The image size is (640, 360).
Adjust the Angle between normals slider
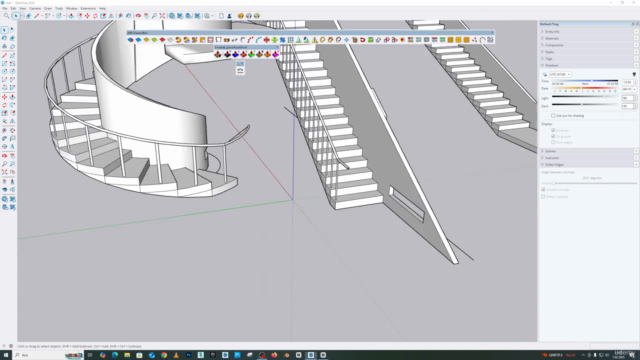(x=589, y=183)
